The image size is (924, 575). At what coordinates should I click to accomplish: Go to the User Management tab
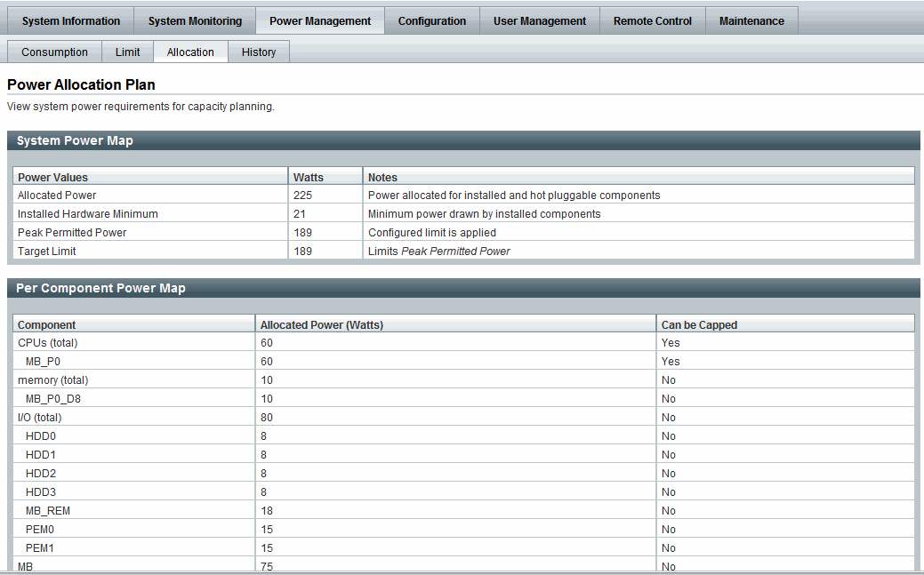539,20
